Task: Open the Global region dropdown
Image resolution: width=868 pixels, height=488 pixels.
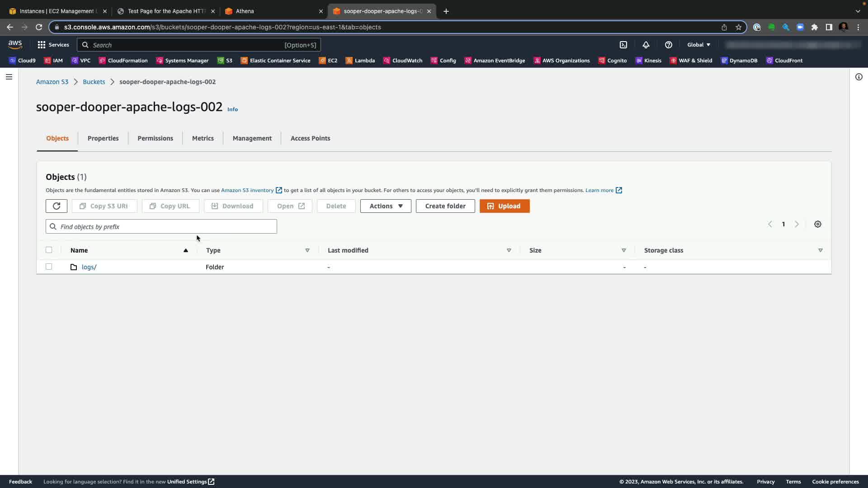Action: (x=698, y=45)
